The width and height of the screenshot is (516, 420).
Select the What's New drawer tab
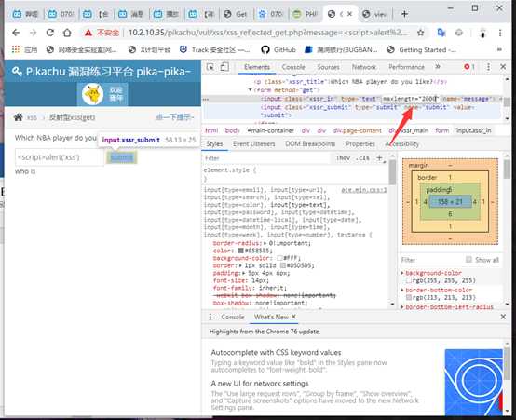[x=271, y=317]
